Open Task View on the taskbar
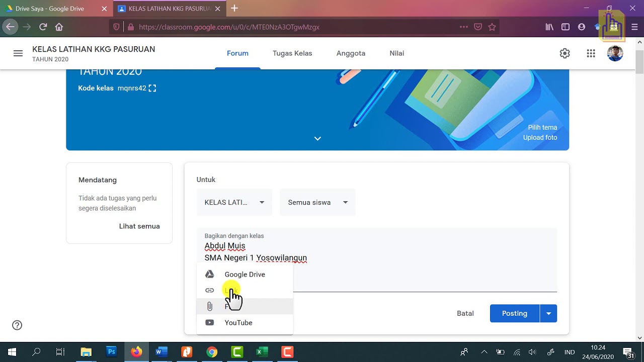Screen dimensions: 644x362 click(60, 352)
